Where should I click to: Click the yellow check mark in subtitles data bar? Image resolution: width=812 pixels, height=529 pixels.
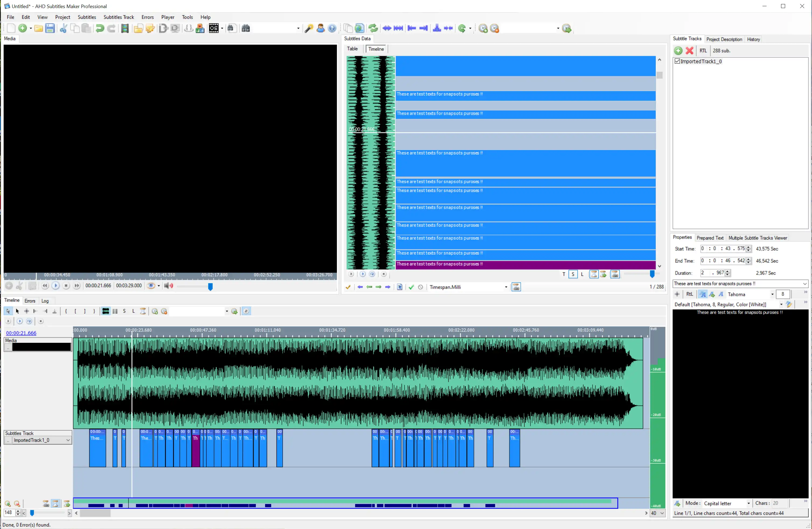pyautogui.click(x=348, y=287)
